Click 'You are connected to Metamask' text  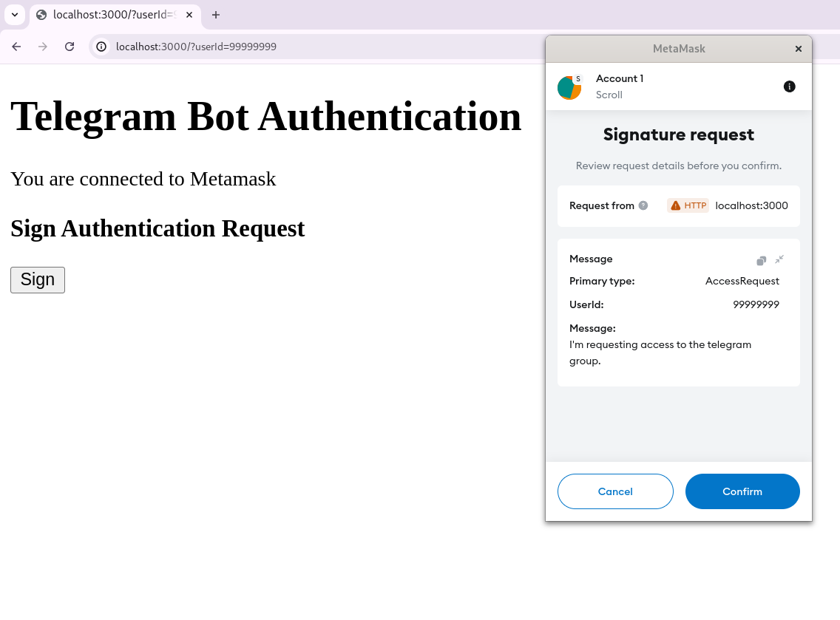(x=143, y=179)
